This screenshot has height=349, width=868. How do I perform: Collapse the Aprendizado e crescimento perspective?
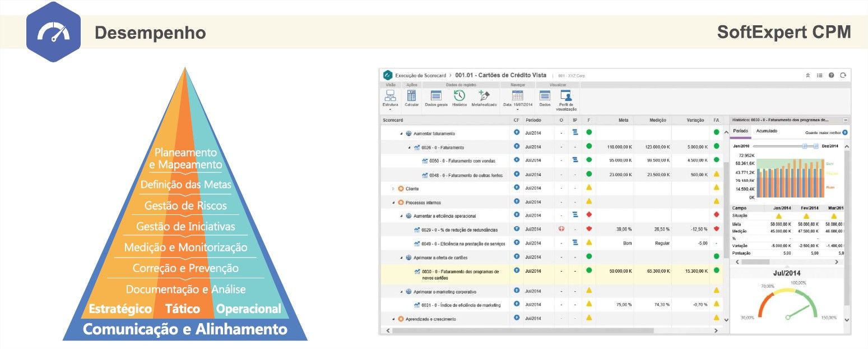tap(393, 319)
